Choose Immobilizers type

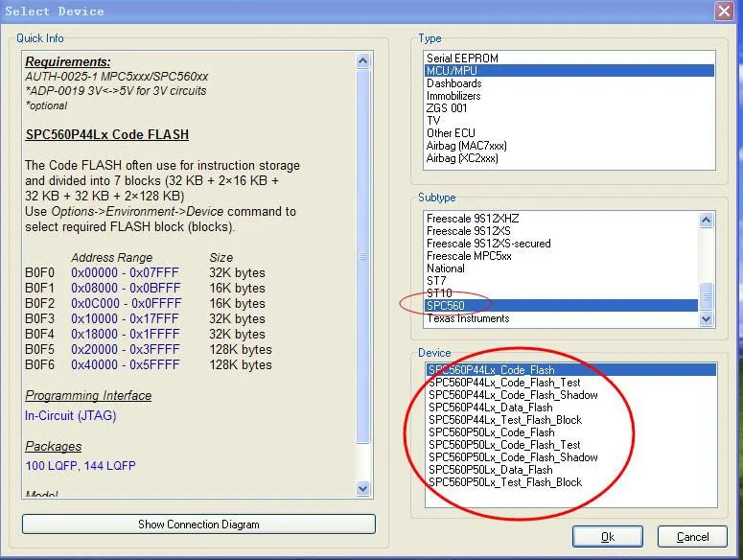(x=453, y=96)
